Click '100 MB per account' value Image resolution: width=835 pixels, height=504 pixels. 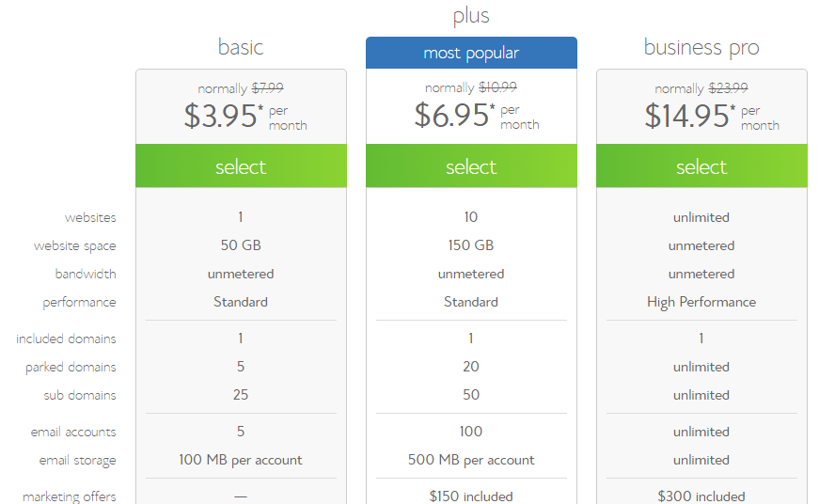241,460
